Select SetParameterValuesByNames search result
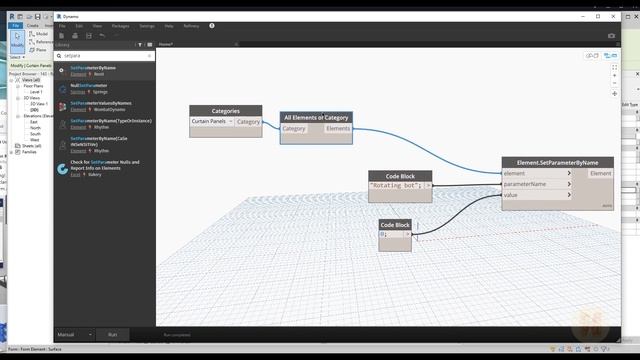Screen dimensions: 640x360 tap(104, 107)
